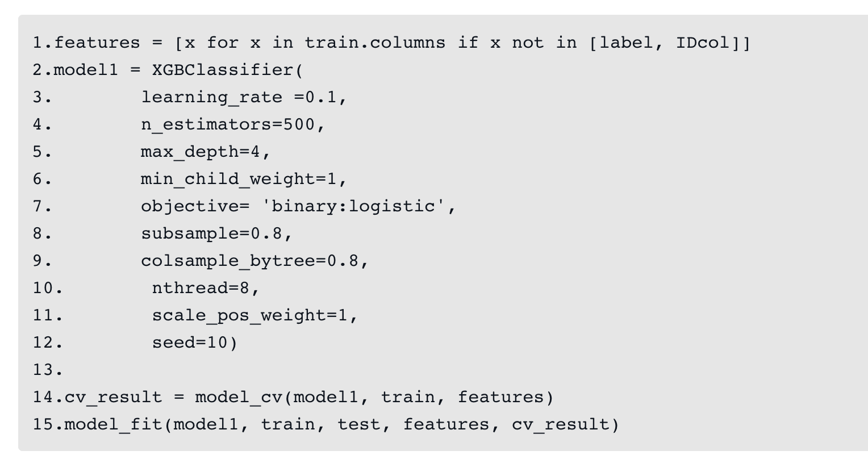This screenshot has height=459, width=868.
Task: Click the model1 variable on line 2
Action: pyautogui.click(x=85, y=70)
